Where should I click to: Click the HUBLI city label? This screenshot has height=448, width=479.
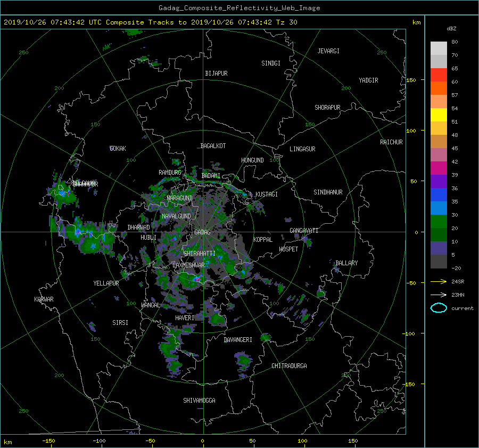click(148, 238)
